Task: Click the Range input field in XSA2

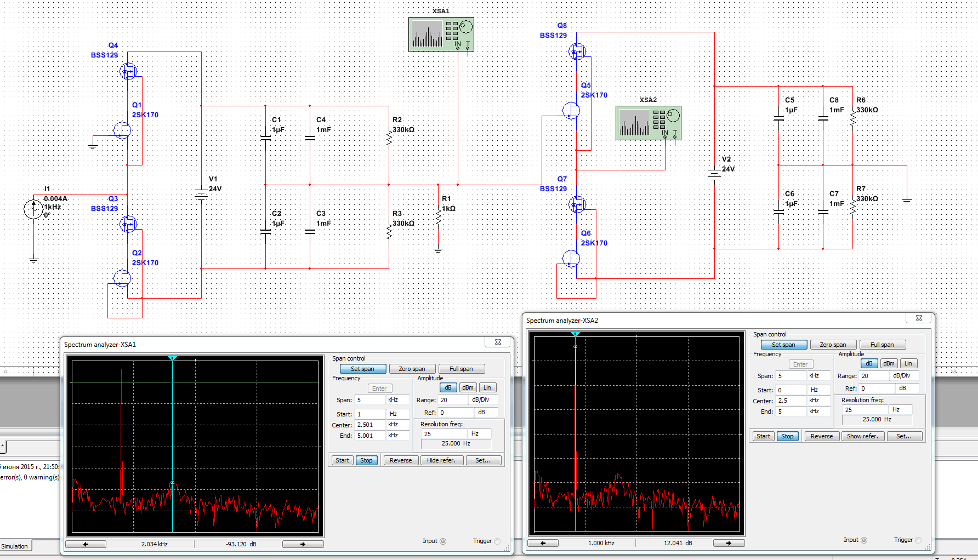Action: [874, 376]
